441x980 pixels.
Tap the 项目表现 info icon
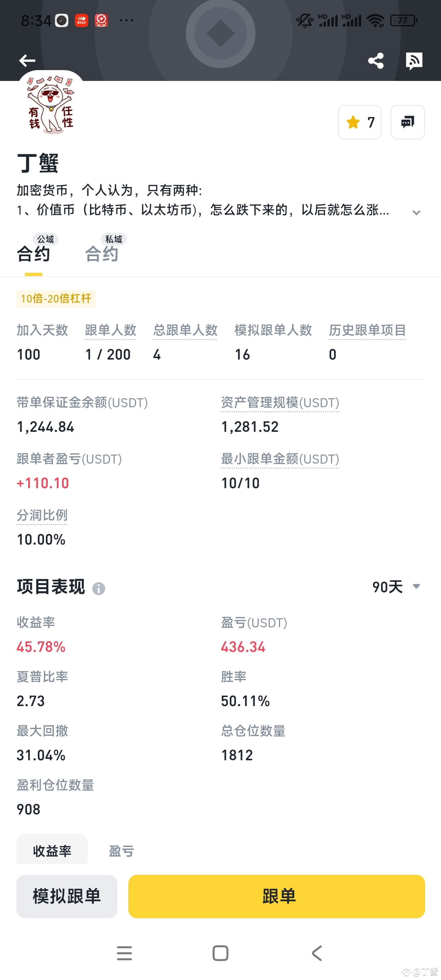click(99, 589)
